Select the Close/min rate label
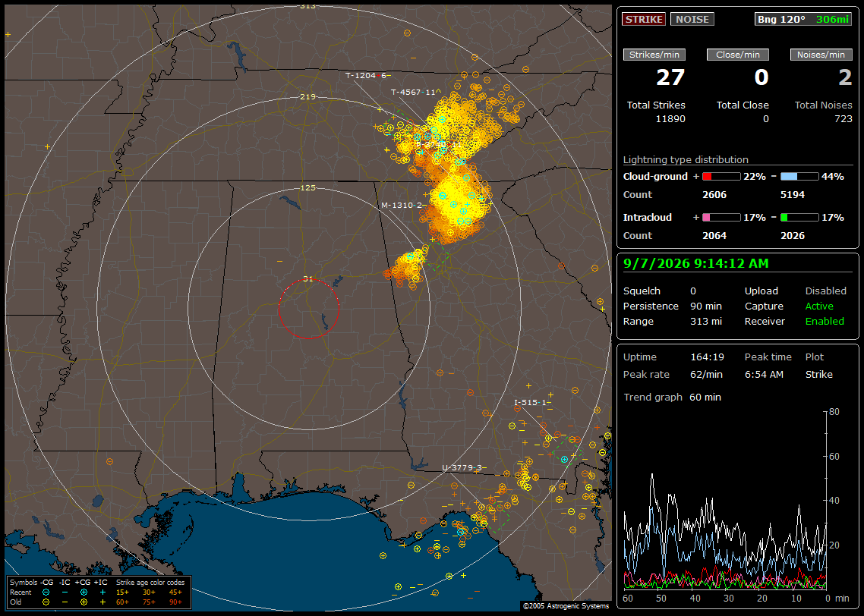Image resolution: width=864 pixels, height=616 pixels. [738, 55]
